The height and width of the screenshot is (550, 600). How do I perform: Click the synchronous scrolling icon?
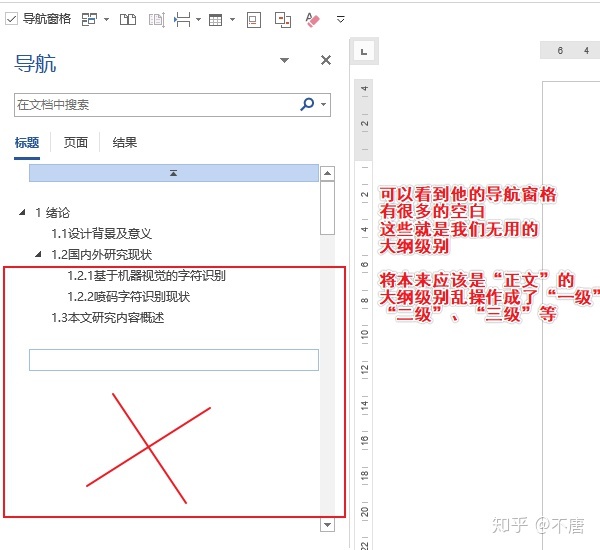[157, 19]
